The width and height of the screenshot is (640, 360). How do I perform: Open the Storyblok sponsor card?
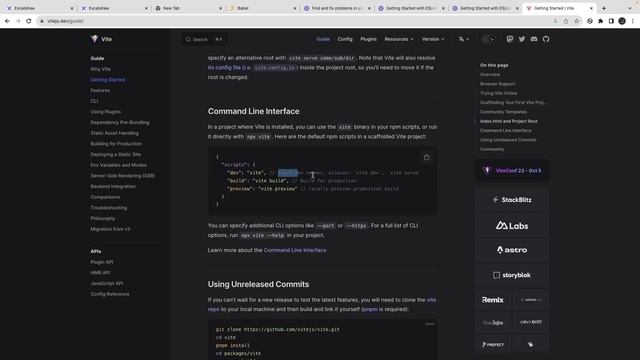[x=512, y=275]
